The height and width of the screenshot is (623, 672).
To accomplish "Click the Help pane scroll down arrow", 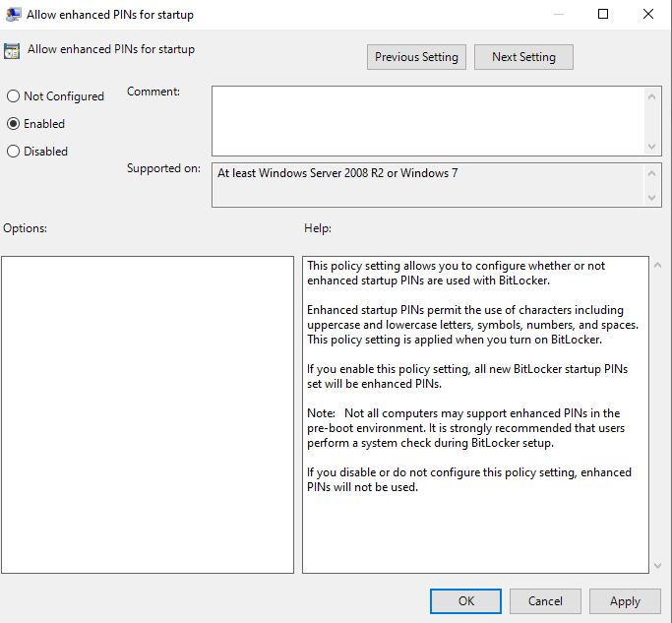I will tap(657, 566).
